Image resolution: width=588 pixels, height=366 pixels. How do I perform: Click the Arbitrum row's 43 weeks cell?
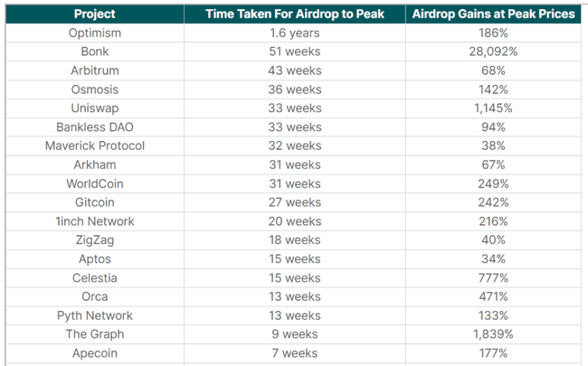click(x=295, y=70)
